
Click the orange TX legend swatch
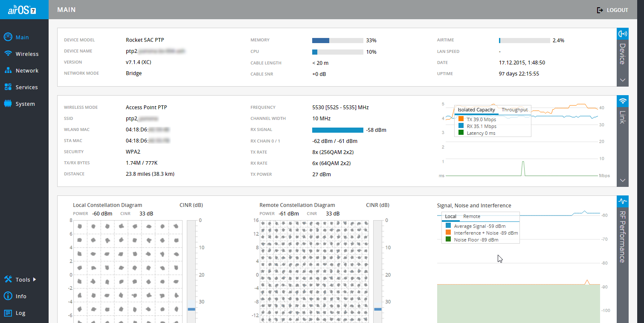point(461,119)
